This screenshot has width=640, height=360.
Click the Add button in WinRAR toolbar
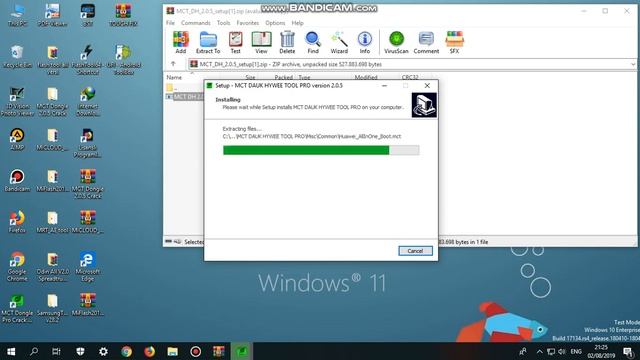180,42
